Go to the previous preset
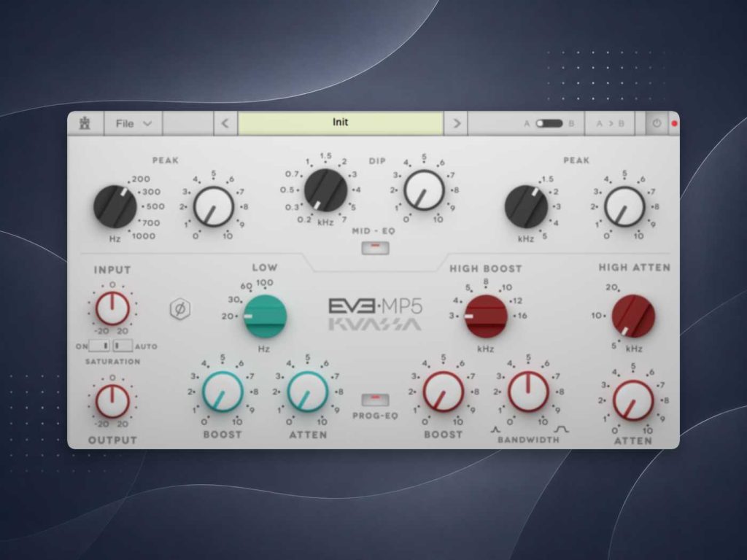The image size is (747, 560). tap(225, 124)
